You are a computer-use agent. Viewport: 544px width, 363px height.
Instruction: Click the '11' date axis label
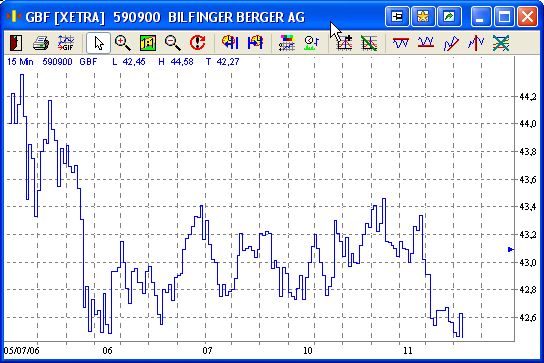[408, 350]
